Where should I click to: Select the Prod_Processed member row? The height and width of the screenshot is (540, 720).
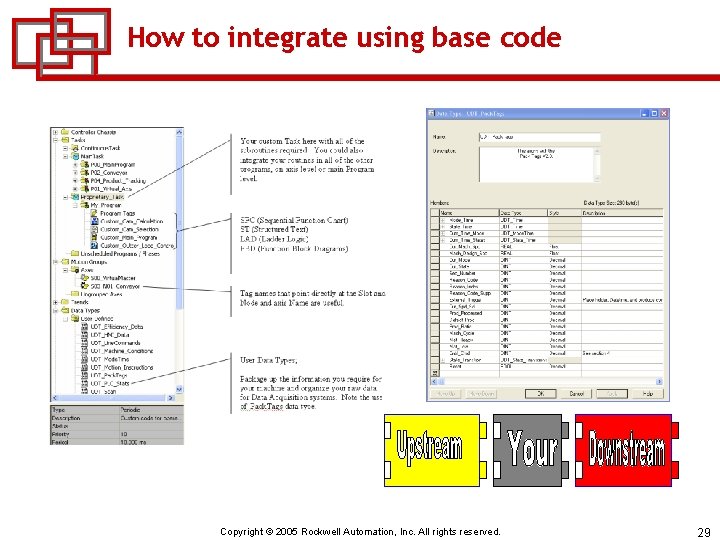(546, 313)
